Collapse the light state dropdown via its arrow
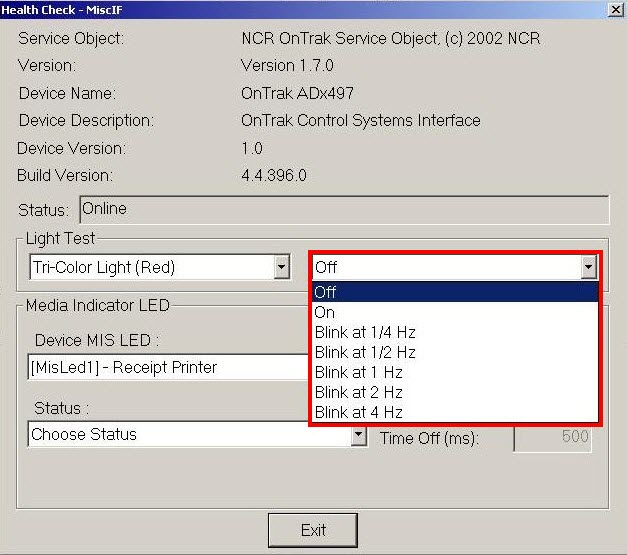627x555 pixels. click(589, 267)
